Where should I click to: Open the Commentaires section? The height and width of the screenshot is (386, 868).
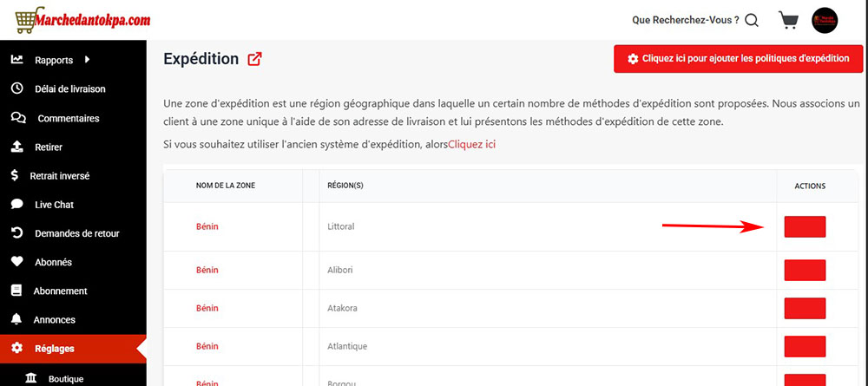tap(68, 118)
